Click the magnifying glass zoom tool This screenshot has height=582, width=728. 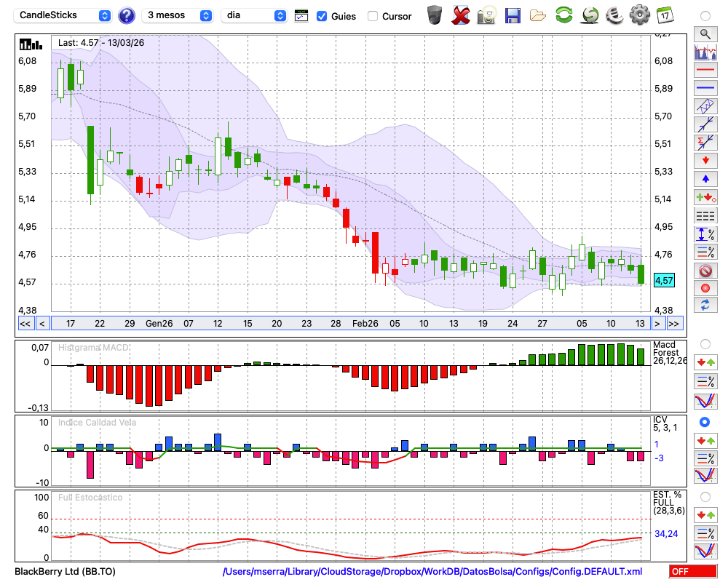click(705, 33)
